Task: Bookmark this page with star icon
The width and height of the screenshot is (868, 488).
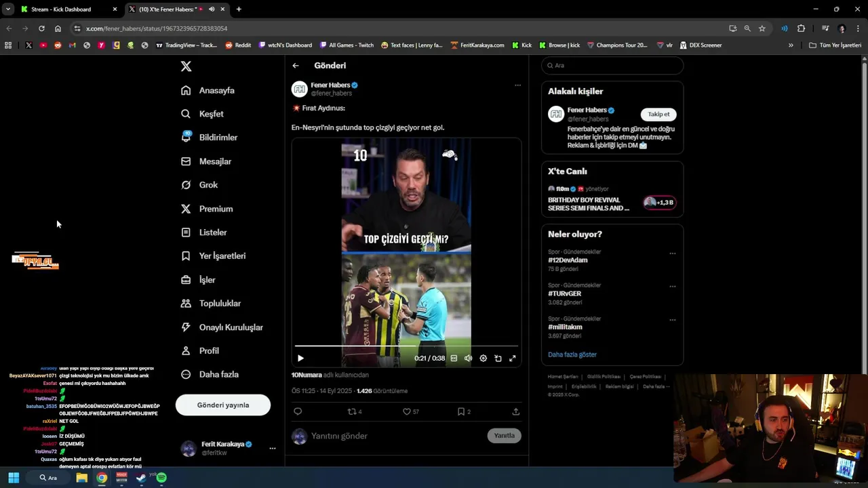Action: point(762,28)
